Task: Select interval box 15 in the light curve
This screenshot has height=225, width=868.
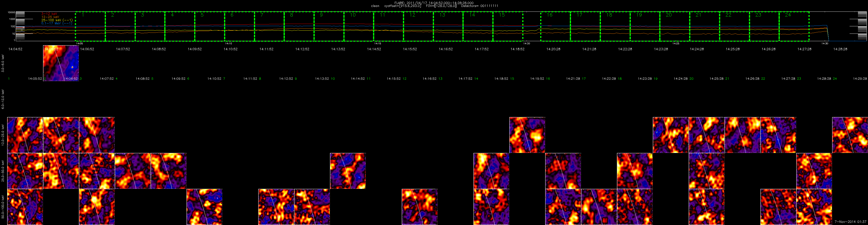Action: (508, 27)
